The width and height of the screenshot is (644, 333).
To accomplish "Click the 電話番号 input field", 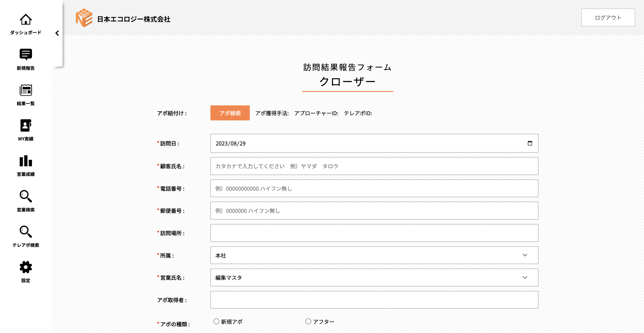I will pyautogui.click(x=374, y=188).
